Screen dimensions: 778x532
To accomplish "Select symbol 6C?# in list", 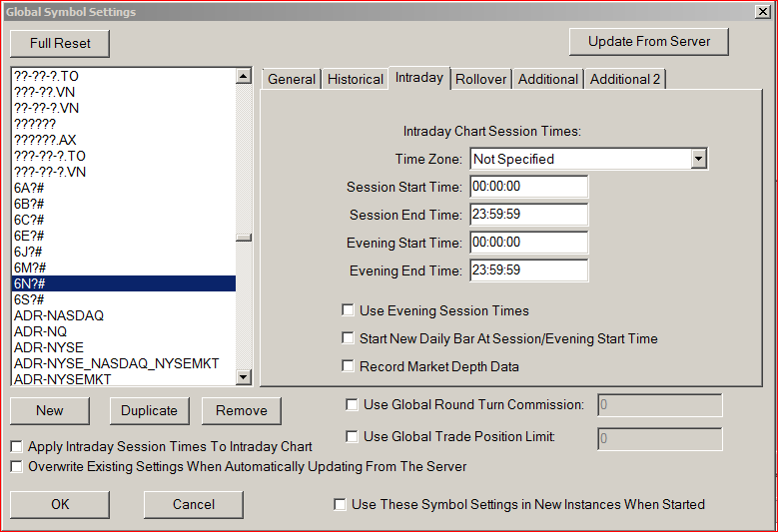I will 124,220.
